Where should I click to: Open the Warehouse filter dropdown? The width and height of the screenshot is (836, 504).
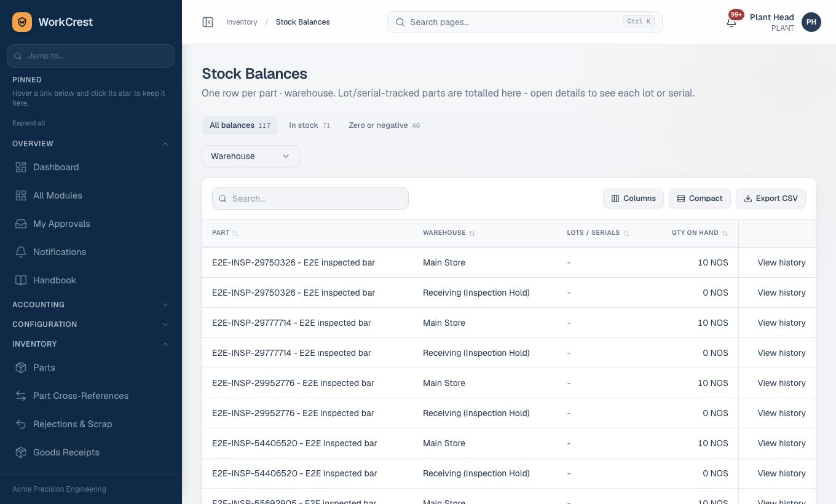click(251, 156)
